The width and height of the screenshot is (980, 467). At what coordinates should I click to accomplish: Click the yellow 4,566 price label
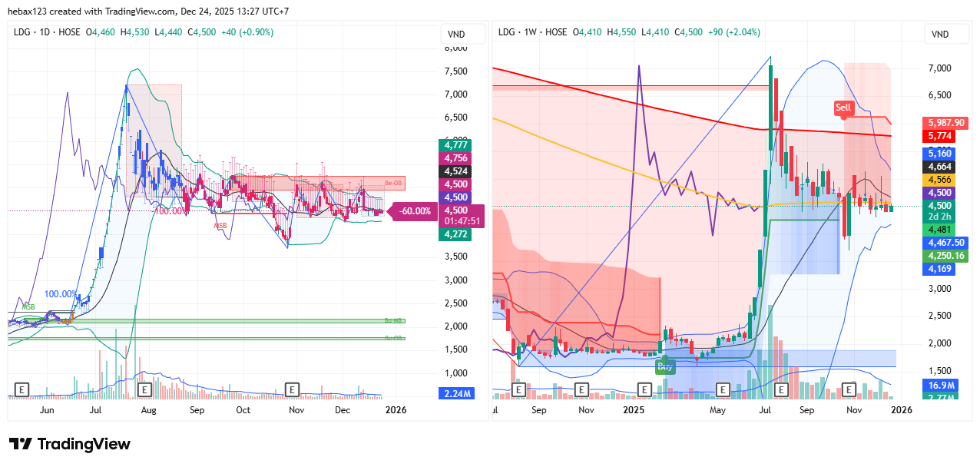coord(940,179)
